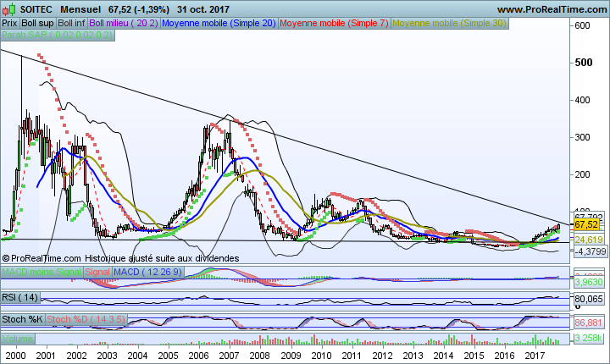Click the 200 price axis label

coord(582,174)
